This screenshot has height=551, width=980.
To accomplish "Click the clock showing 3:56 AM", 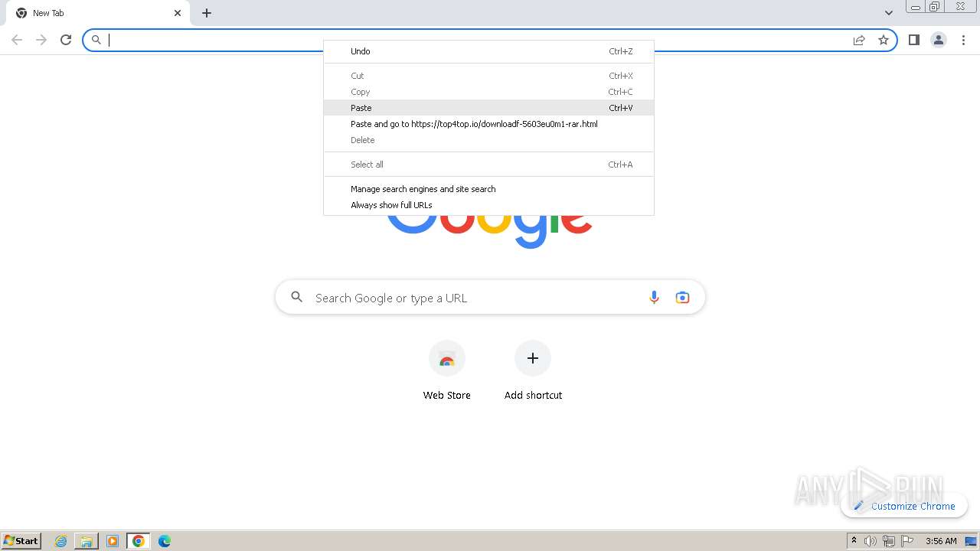I will [x=941, y=541].
